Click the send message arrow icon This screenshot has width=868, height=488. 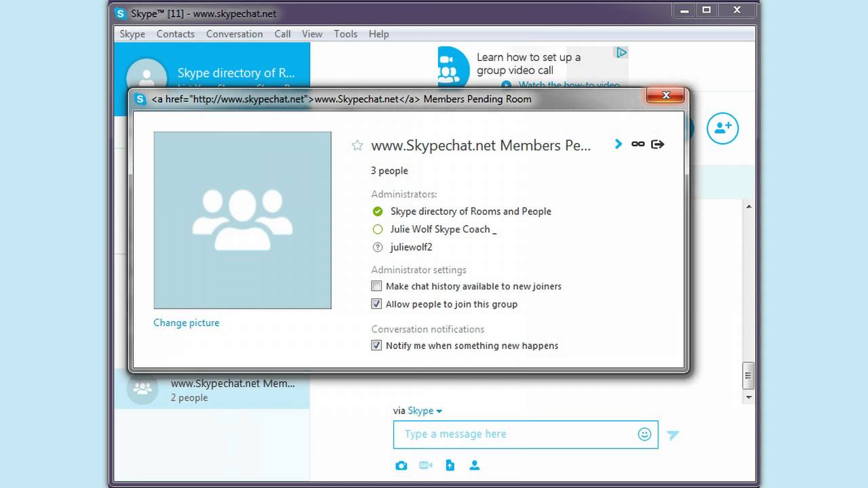pos(673,435)
